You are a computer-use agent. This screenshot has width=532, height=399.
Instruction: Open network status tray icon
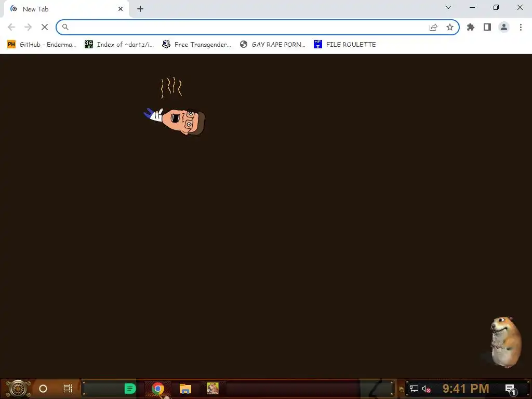click(414, 389)
